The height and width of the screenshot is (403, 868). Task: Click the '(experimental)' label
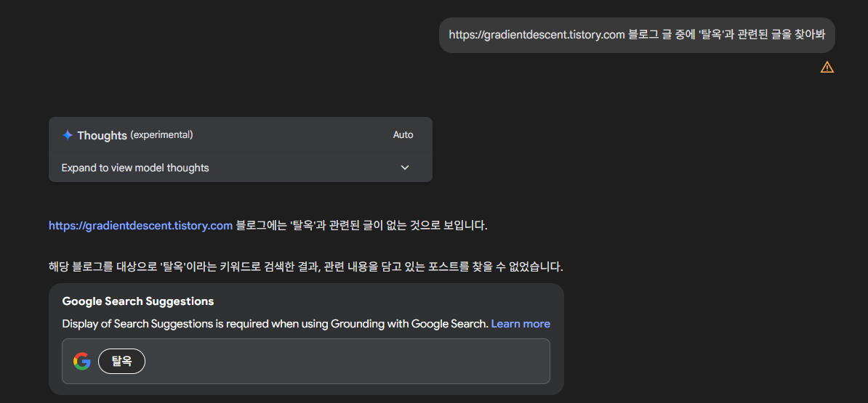161,135
